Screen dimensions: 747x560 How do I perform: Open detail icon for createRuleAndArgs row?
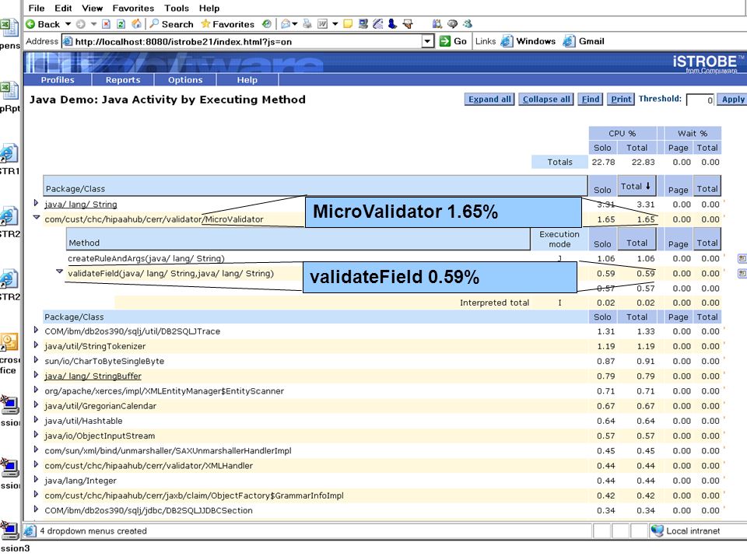(742, 258)
